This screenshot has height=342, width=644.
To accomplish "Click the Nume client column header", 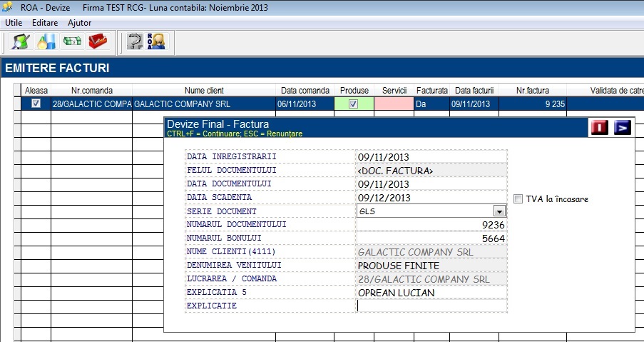I will click(x=204, y=91).
